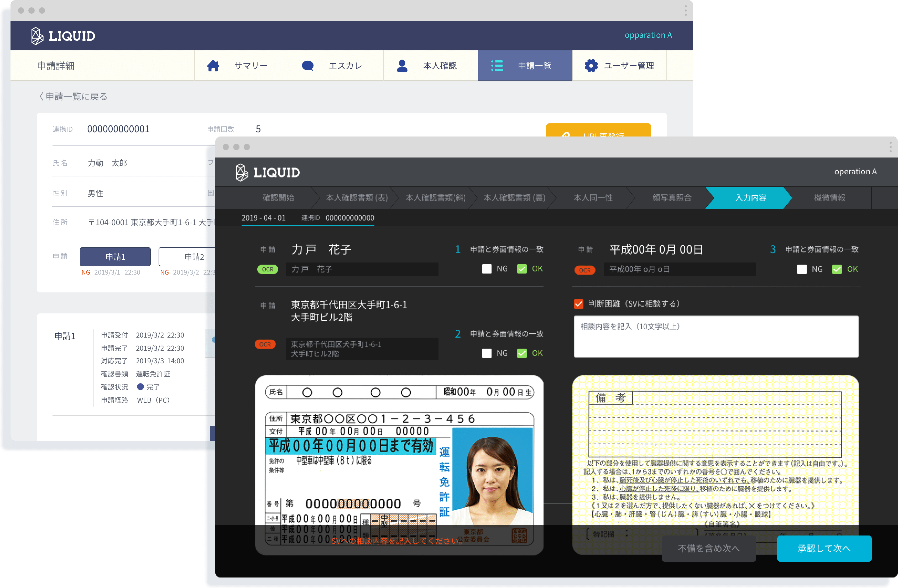Go to the サマリー menu tab

pyautogui.click(x=242, y=66)
